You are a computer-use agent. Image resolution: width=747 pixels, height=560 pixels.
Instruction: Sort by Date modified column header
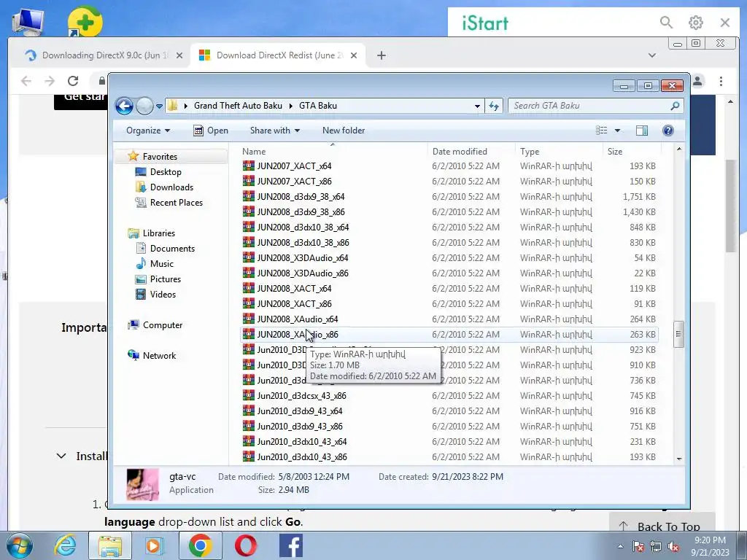click(460, 152)
